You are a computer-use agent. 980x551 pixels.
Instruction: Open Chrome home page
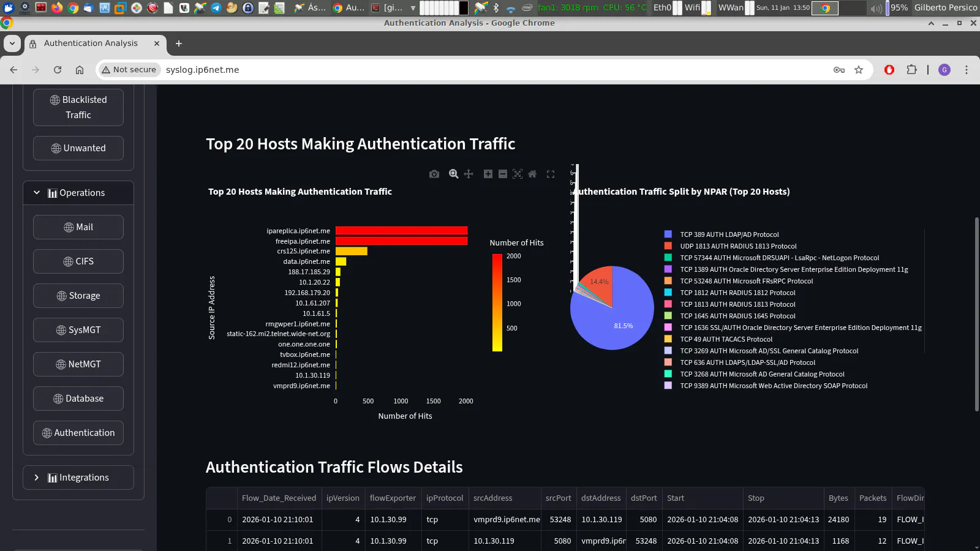(x=80, y=70)
